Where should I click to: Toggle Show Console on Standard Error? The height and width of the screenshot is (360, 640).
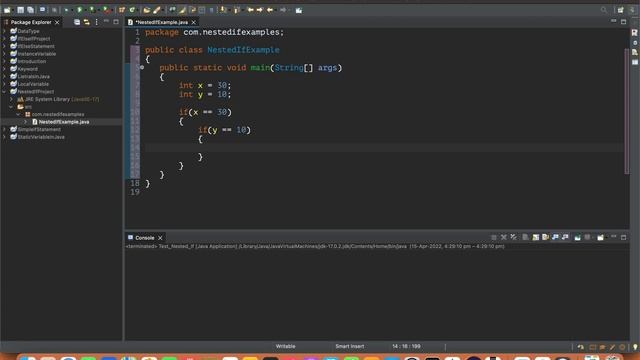(565, 237)
